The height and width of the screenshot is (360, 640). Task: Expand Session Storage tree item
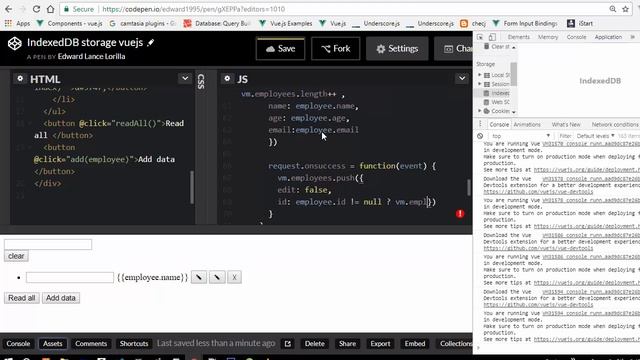point(480,84)
